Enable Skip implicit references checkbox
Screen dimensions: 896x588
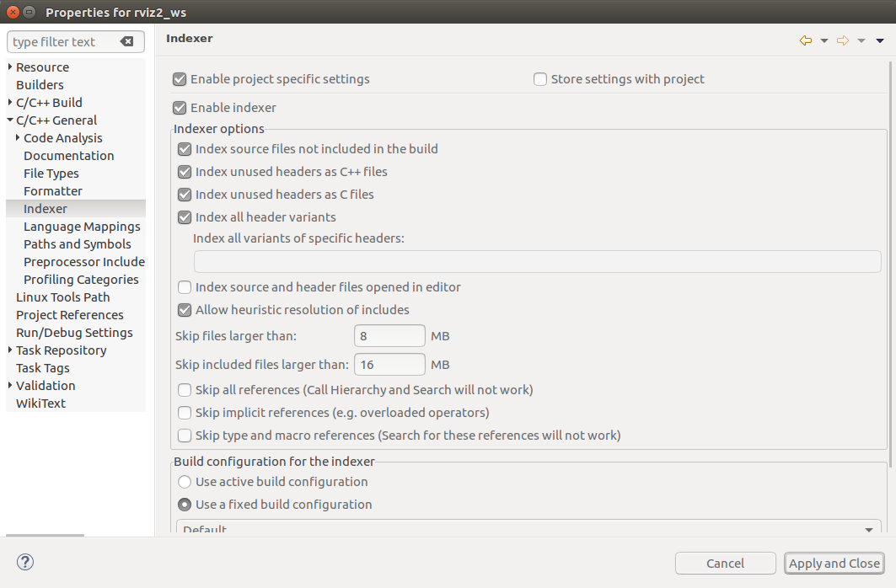(185, 413)
